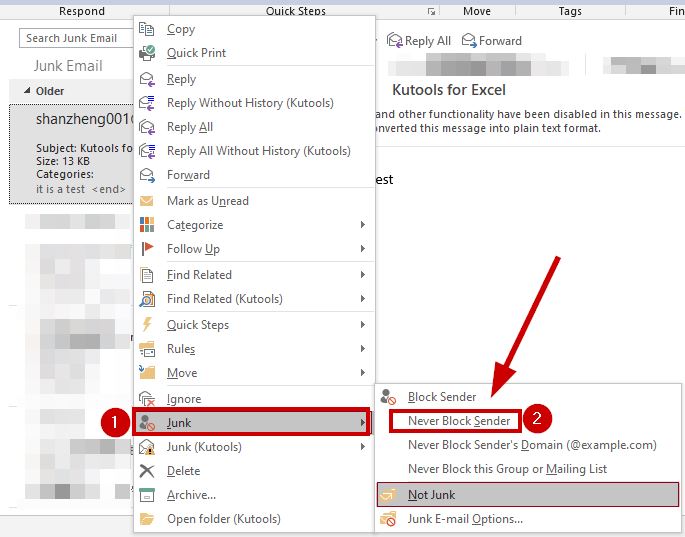The height and width of the screenshot is (537, 685).
Task: Click Reply Without History (Kutools) icon
Action: click(147, 103)
